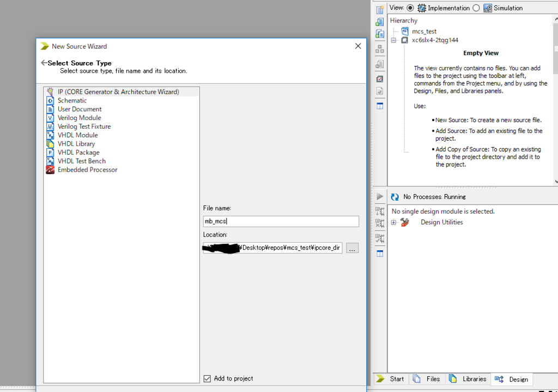Close the New Source Wizard dialog
558x392 pixels.
pos(358,46)
